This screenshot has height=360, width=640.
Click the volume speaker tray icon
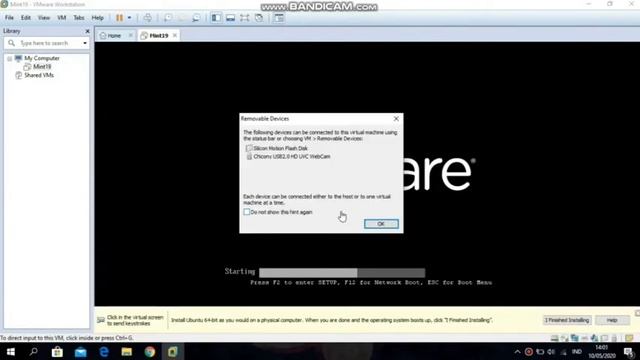pos(551,351)
